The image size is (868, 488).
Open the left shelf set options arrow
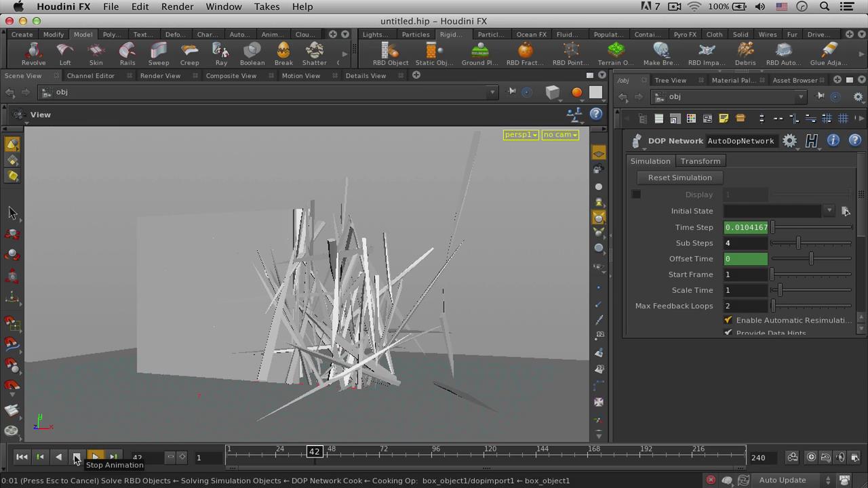(x=345, y=35)
